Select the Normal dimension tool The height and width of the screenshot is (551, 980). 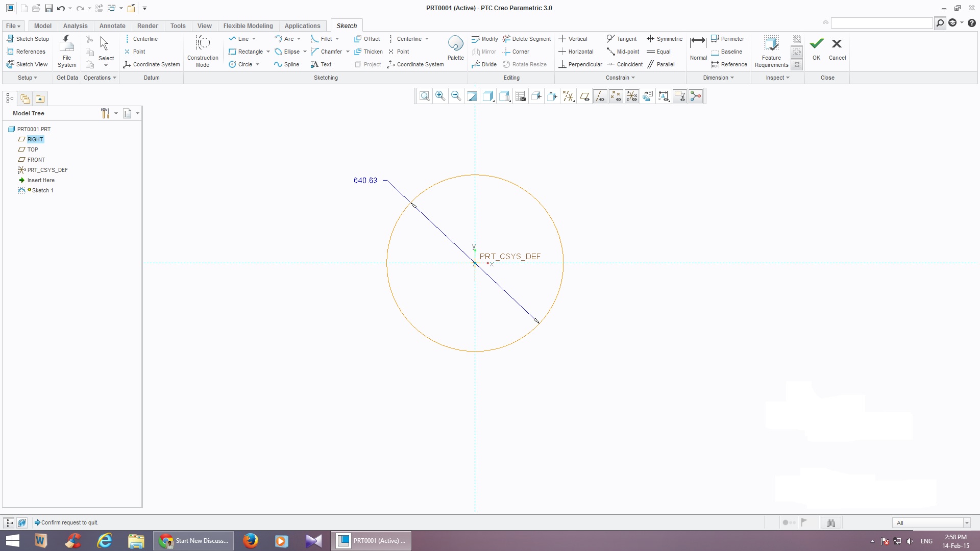point(698,48)
